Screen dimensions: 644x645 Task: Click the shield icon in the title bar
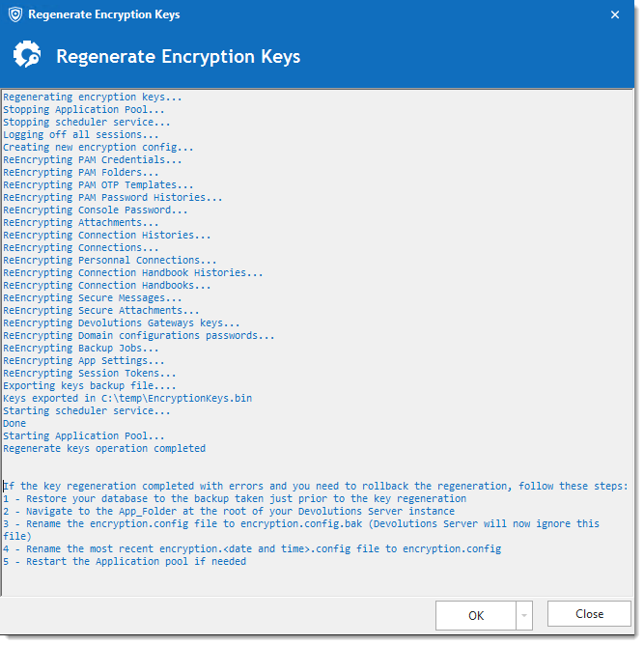pyautogui.click(x=14, y=15)
